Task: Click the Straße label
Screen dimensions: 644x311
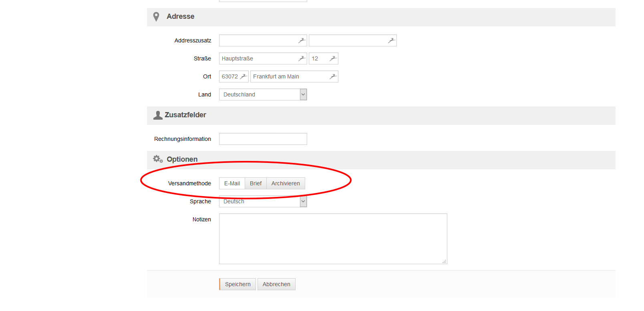Action: click(x=202, y=58)
